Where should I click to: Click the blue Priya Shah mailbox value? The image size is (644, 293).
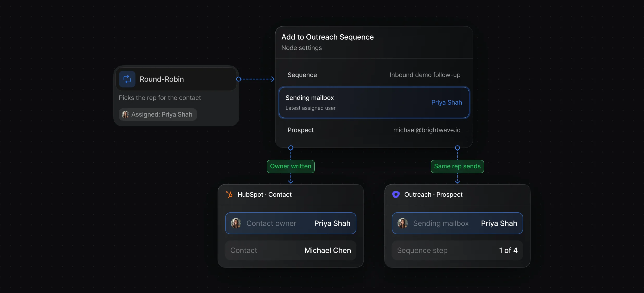tap(447, 103)
